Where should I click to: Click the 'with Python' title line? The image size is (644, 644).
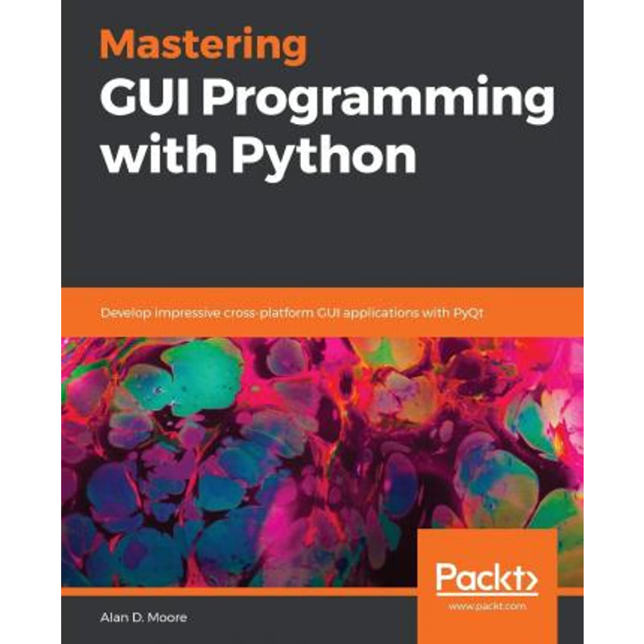tap(258, 158)
